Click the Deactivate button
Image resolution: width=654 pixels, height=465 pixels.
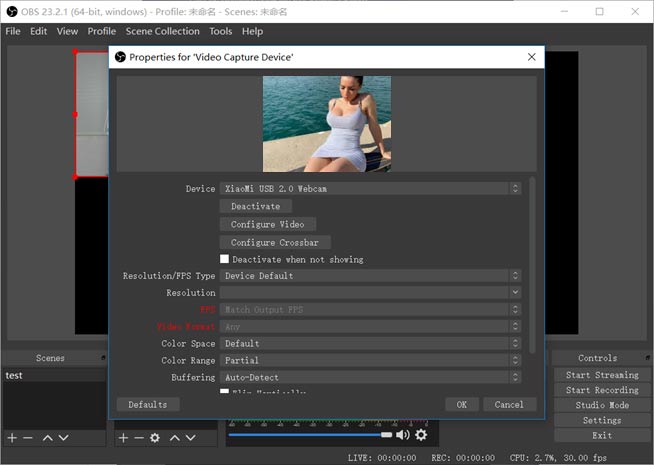pyautogui.click(x=256, y=206)
